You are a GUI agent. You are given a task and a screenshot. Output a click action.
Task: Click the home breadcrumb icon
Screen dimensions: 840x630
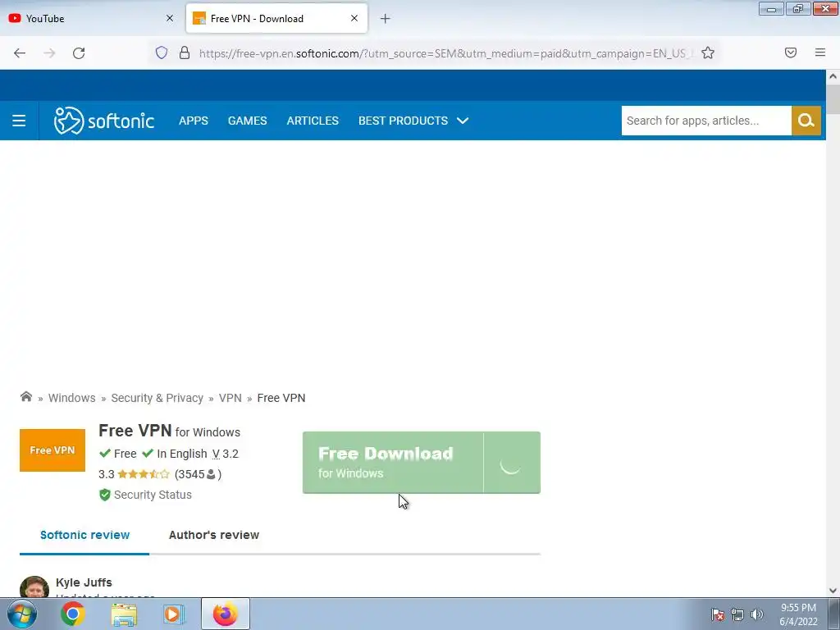click(25, 397)
